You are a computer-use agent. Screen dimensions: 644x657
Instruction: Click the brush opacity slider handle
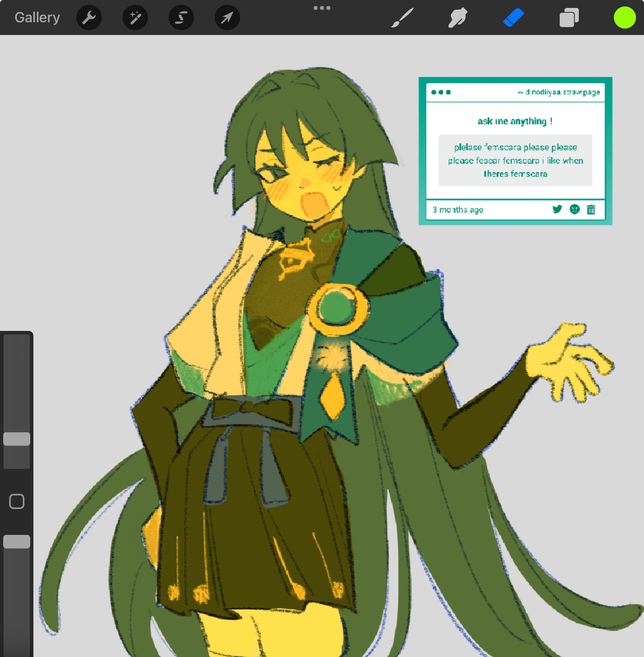[x=17, y=542]
